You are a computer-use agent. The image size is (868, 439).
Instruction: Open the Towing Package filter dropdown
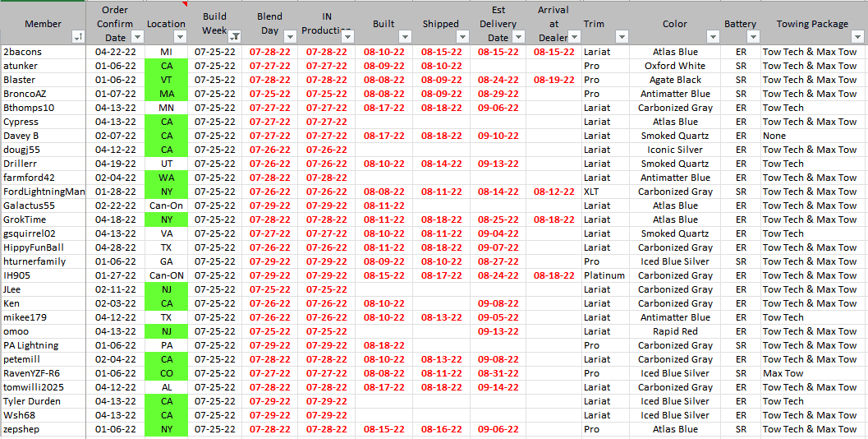(x=858, y=37)
